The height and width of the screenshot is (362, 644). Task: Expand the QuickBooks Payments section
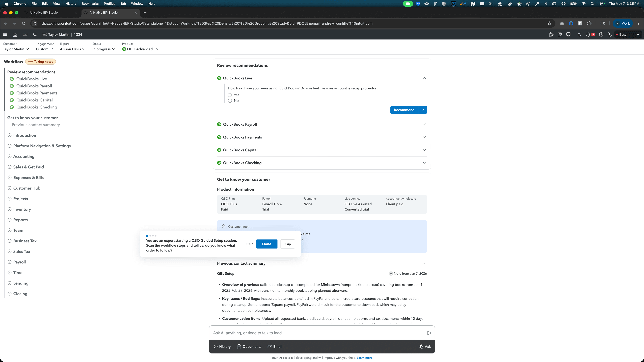(x=424, y=137)
